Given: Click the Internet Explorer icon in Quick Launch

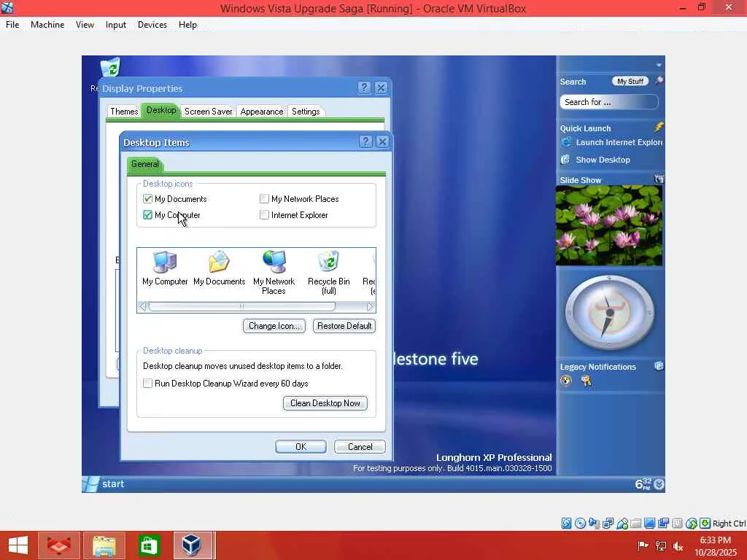Looking at the screenshot, I should click(566, 142).
